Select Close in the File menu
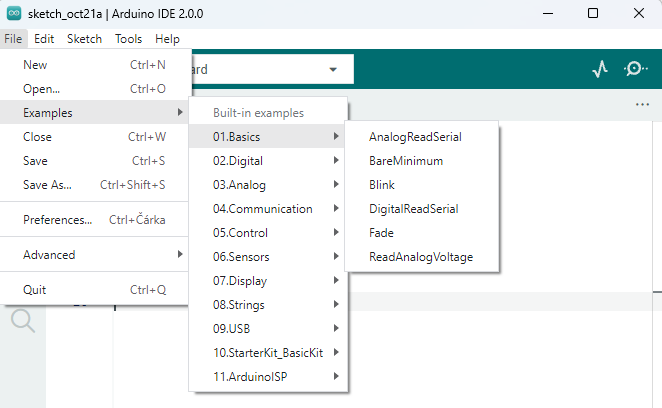Image resolution: width=662 pixels, height=408 pixels. point(94,136)
